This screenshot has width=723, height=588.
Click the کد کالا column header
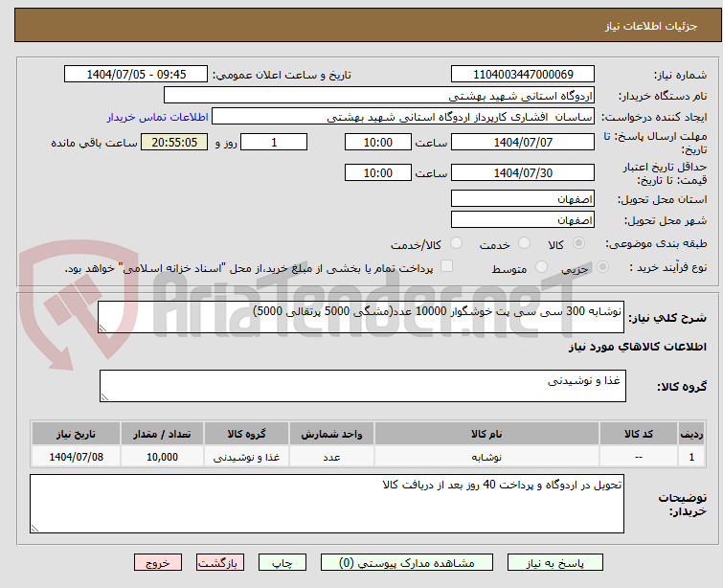tap(638, 434)
